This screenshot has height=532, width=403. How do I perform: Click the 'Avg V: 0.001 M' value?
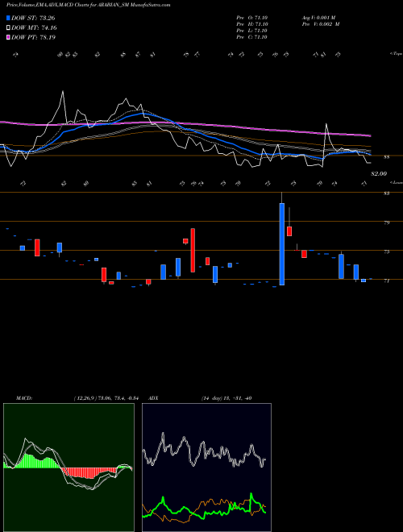pos(318,18)
